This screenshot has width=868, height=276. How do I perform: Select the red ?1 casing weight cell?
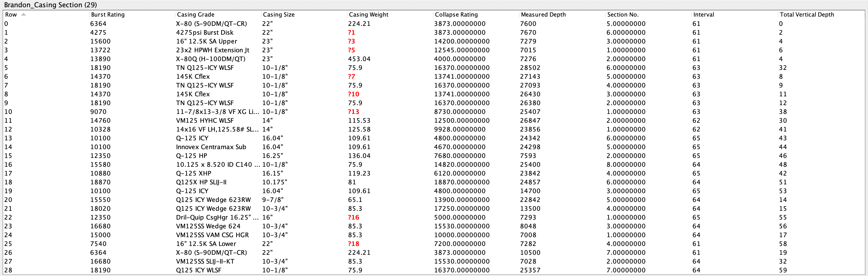351,33
